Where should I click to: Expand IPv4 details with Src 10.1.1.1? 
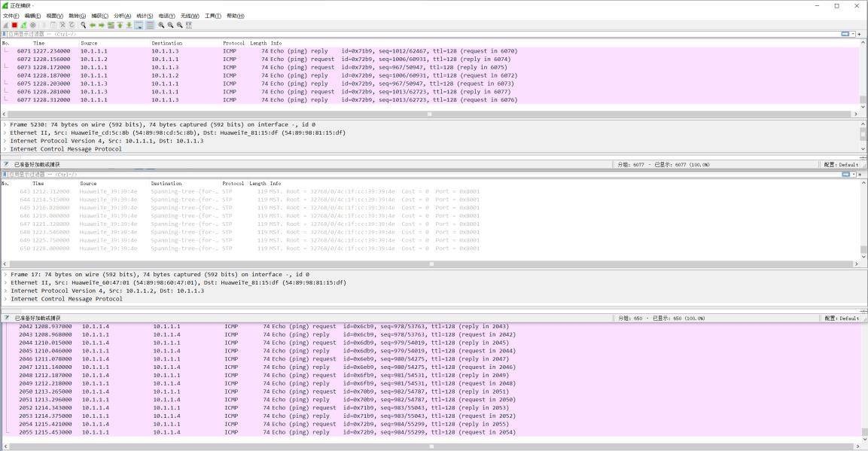tap(5, 141)
